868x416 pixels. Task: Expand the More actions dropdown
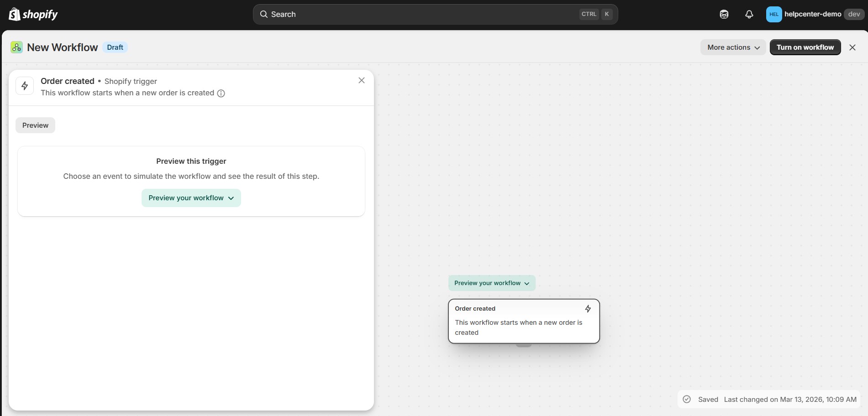[x=733, y=47]
